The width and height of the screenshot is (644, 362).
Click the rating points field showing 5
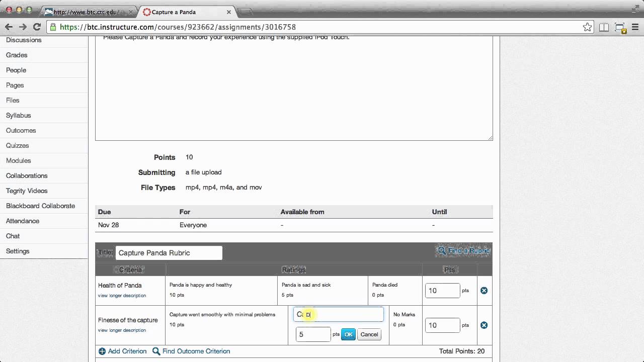tap(313, 334)
